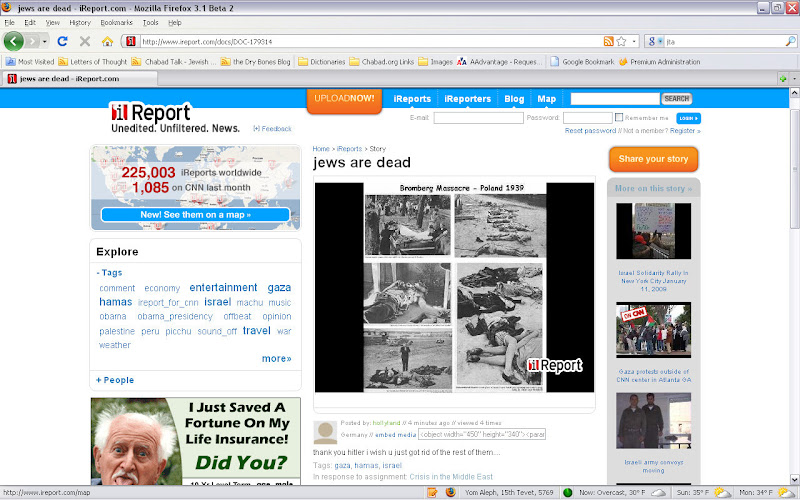Click the Share your story button

click(x=654, y=159)
